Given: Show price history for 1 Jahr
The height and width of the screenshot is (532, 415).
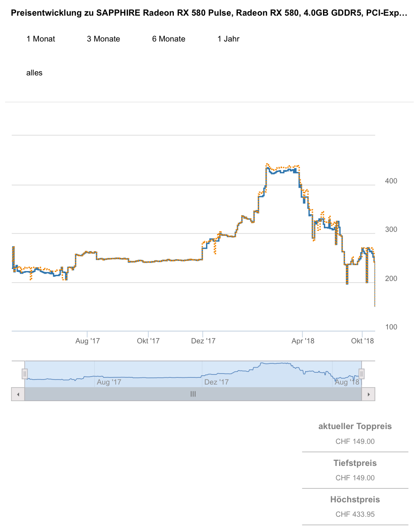Looking at the screenshot, I should 228,39.
